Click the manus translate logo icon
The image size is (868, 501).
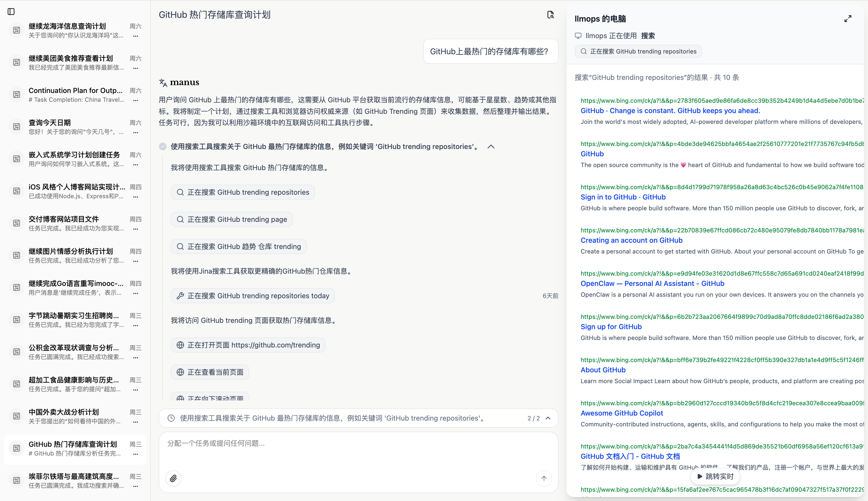163,83
